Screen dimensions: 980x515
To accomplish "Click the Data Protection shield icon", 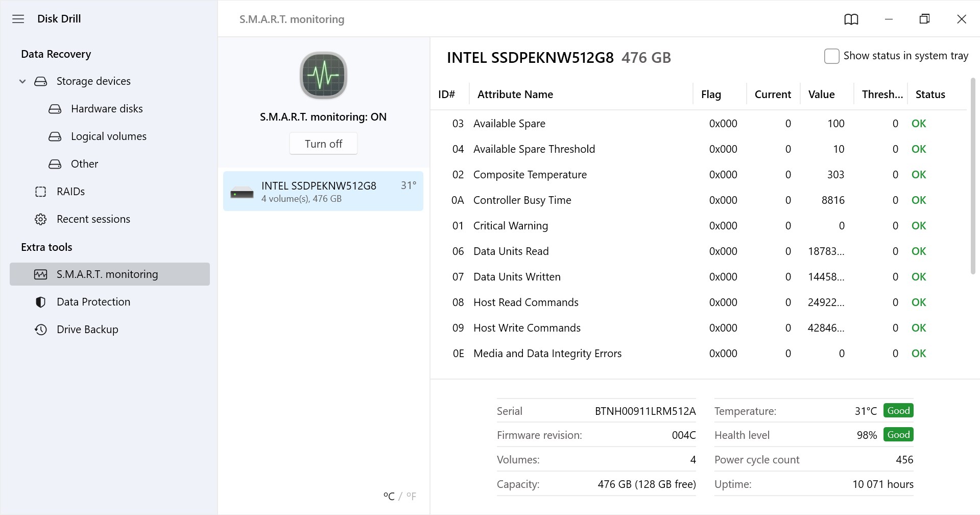I will click(41, 302).
